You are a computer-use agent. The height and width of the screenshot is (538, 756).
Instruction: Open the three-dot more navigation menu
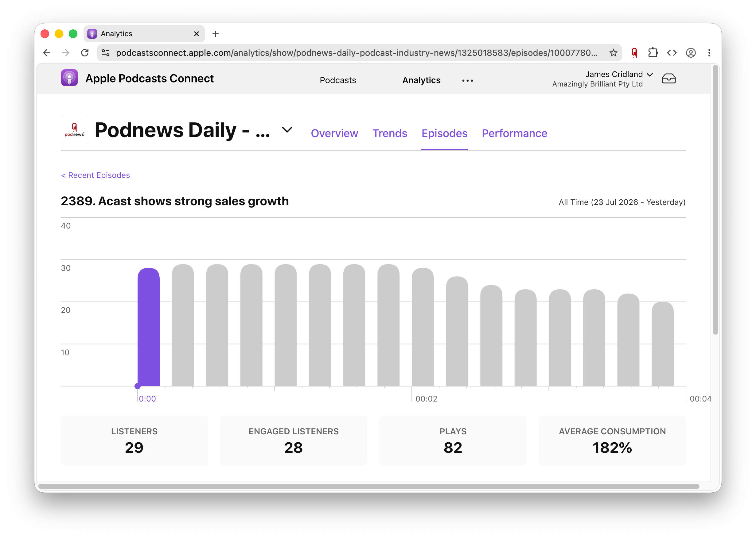point(468,80)
